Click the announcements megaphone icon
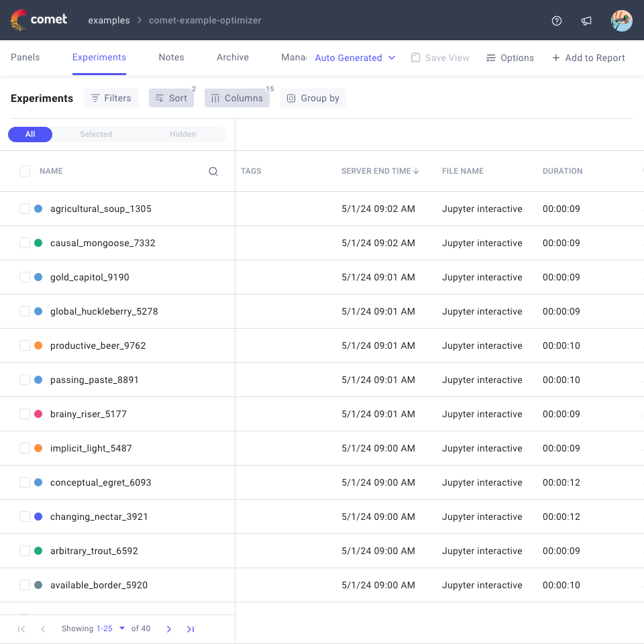The image size is (644, 644). point(586,21)
